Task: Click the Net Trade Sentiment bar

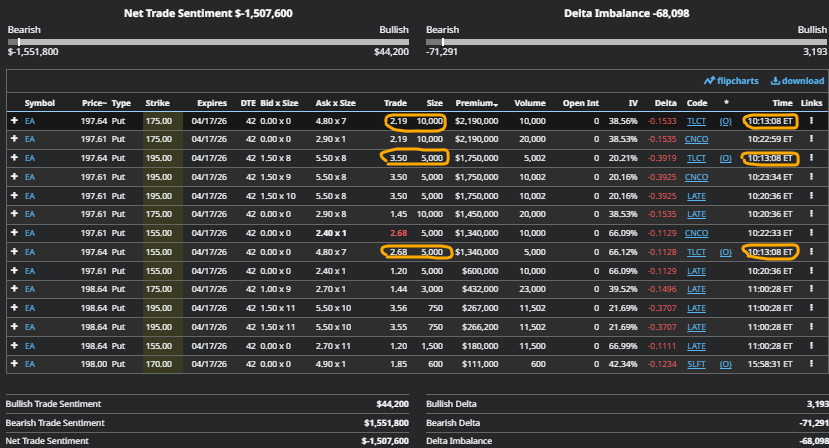Action: (x=208, y=42)
